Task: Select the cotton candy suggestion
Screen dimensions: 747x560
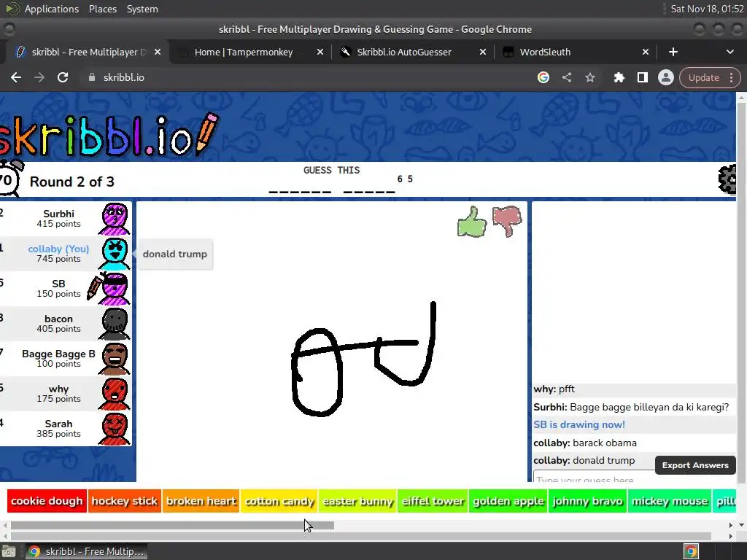Action: point(279,501)
